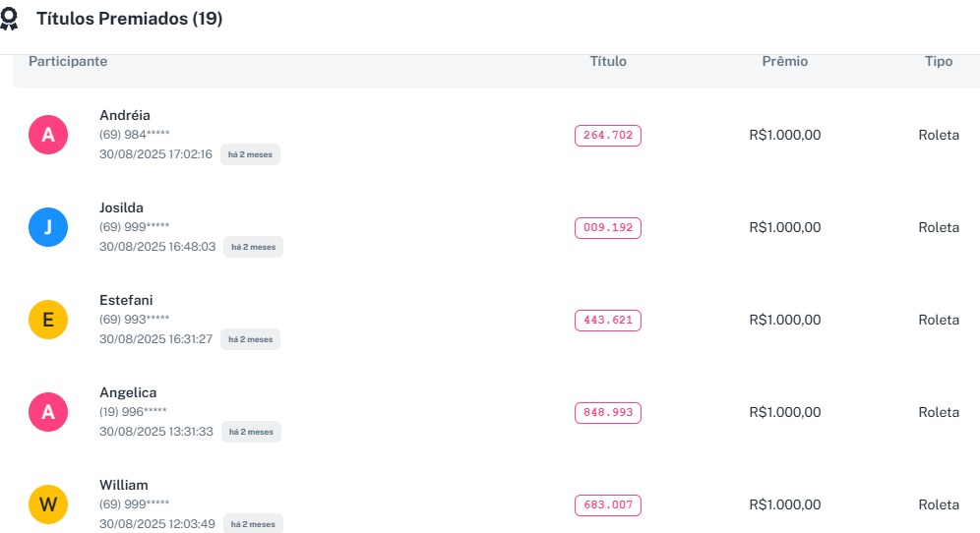Screen dimensions: 980x533
Task: Click the Títulos Premiados (19) heading
Action: (x=129, y=19)
